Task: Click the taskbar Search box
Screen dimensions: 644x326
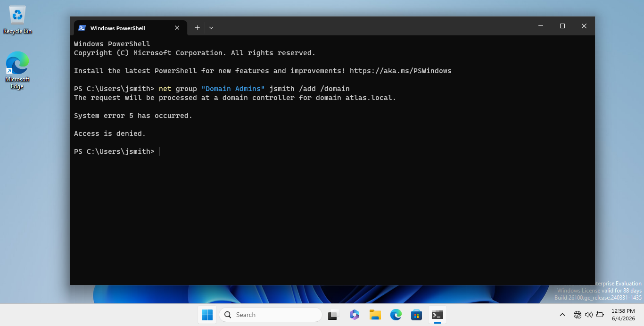Action: click(x=271, y=315)
